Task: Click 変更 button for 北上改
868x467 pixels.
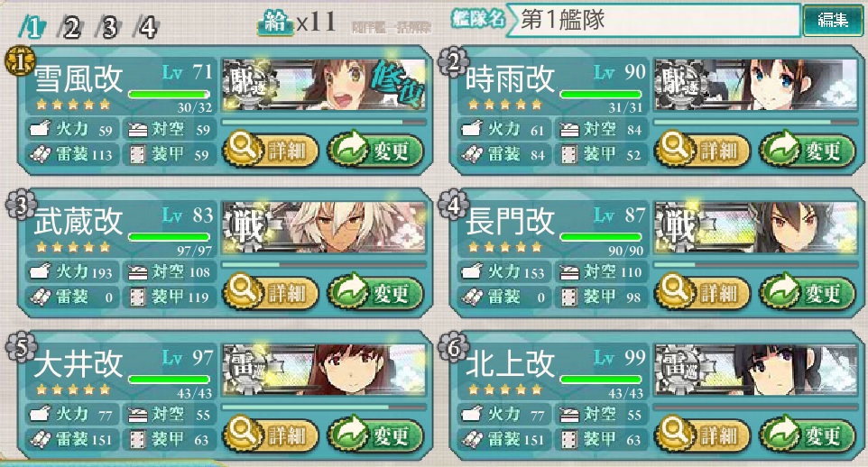Action: (808, 435)
